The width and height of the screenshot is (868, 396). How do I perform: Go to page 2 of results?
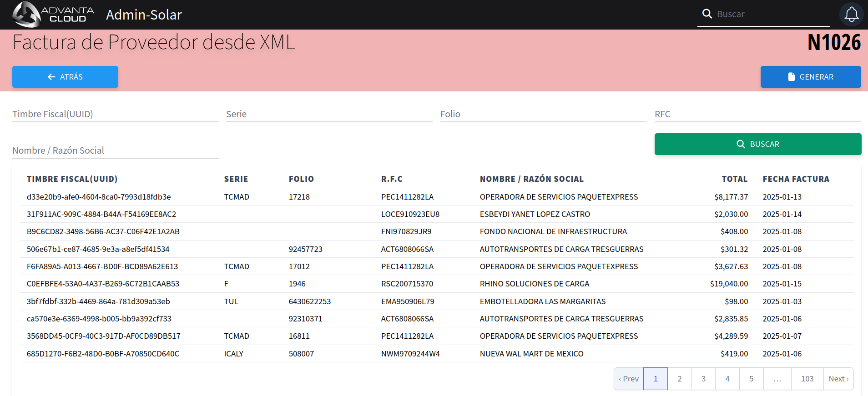680,379
